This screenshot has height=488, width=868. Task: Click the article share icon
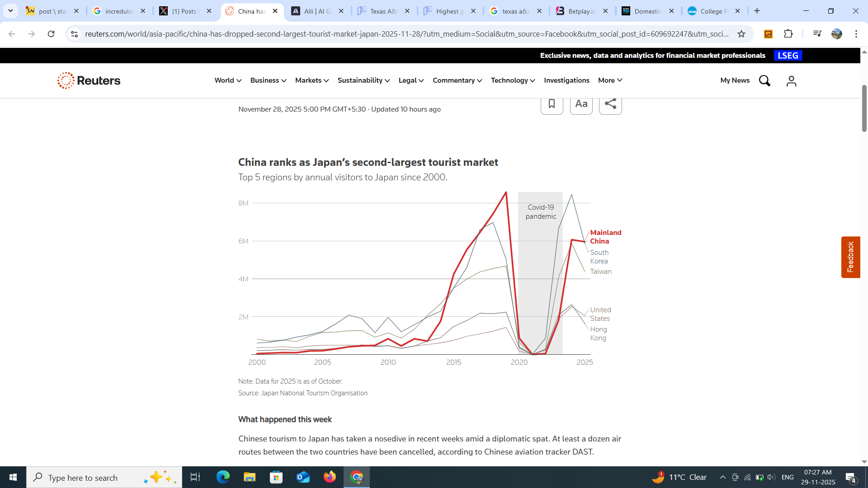610,104
